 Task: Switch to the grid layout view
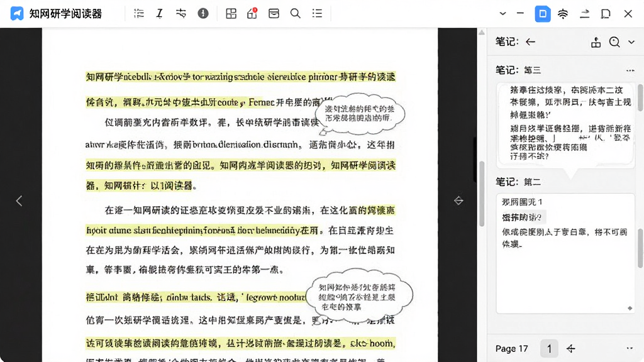point(231,14)
